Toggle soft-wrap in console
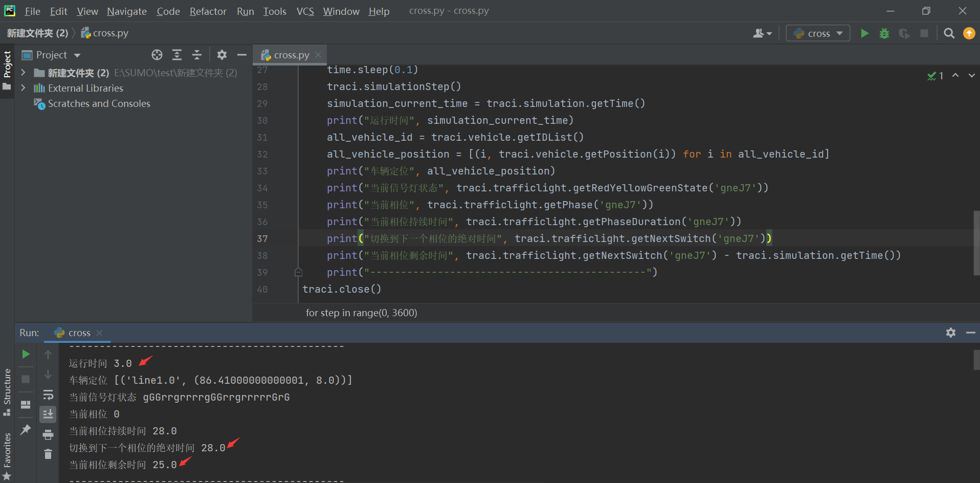 pos(48,394)
